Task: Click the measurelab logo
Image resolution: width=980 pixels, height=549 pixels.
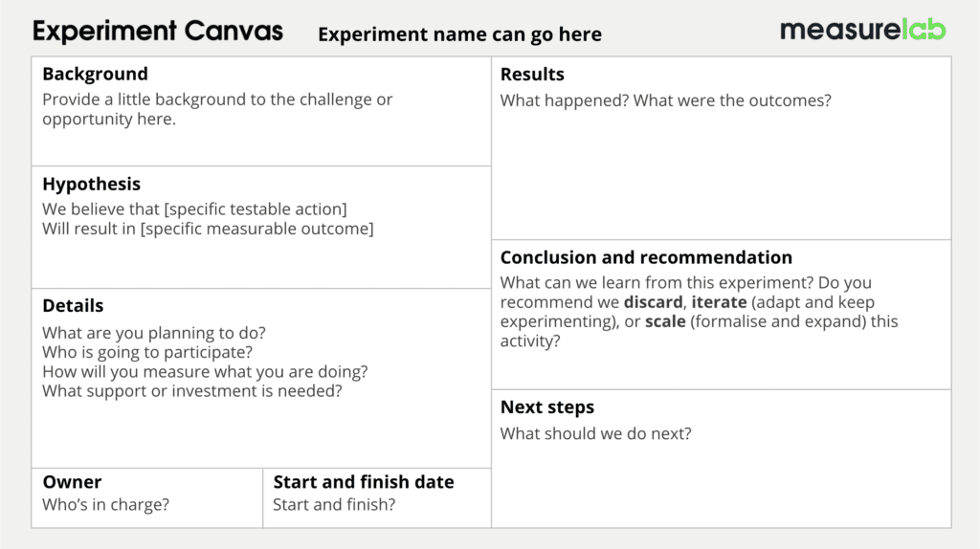Action: coord(862,30)
